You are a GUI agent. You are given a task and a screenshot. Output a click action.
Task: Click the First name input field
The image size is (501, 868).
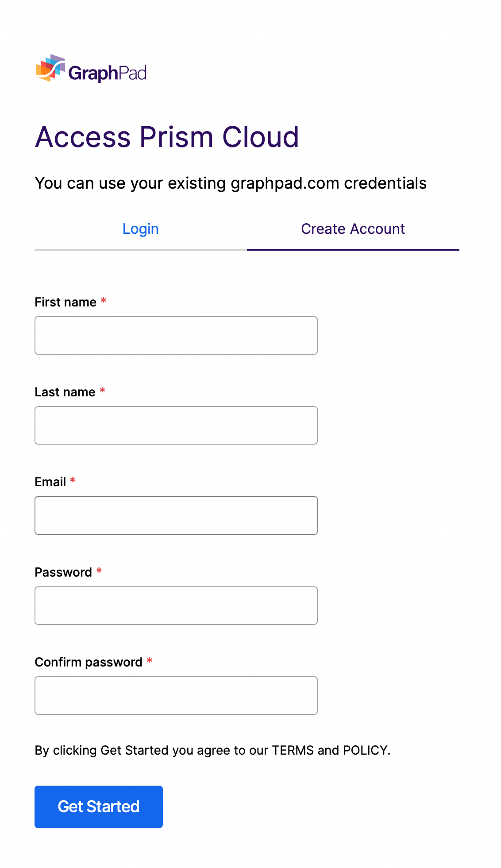(x=176, y=335)
